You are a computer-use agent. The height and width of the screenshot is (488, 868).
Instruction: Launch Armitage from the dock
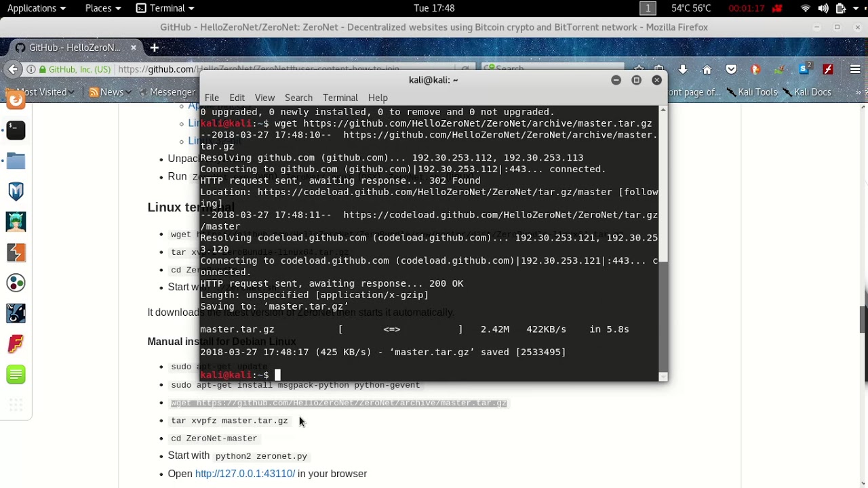pos(16,222)
